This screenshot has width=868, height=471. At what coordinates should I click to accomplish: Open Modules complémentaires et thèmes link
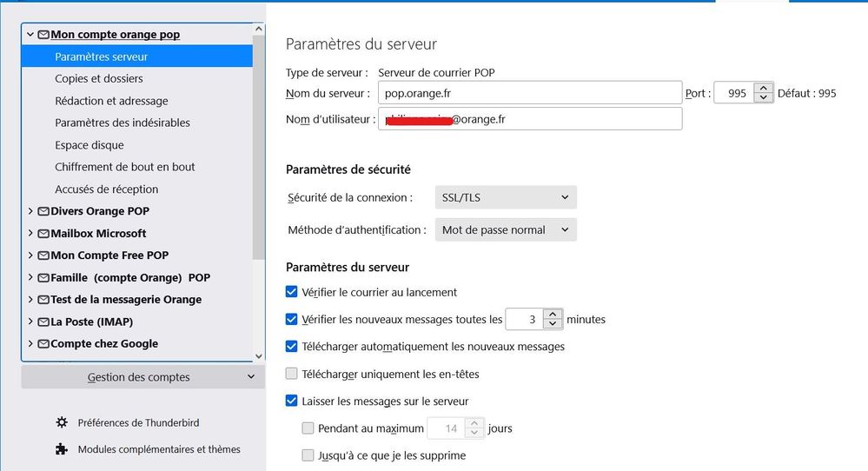(159, 449)
